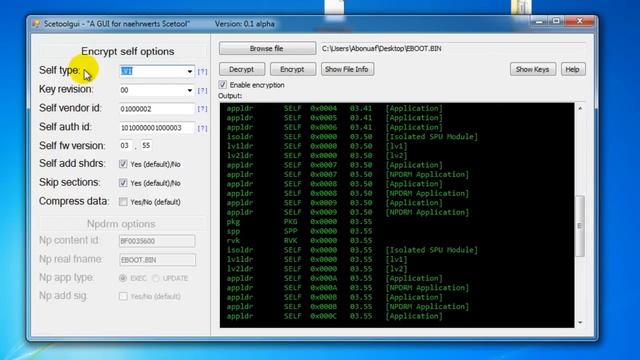Viewport: 640px width, 360px height.
Task: Click the output scrollbar up arrow
Action: [x=580, y=108]
